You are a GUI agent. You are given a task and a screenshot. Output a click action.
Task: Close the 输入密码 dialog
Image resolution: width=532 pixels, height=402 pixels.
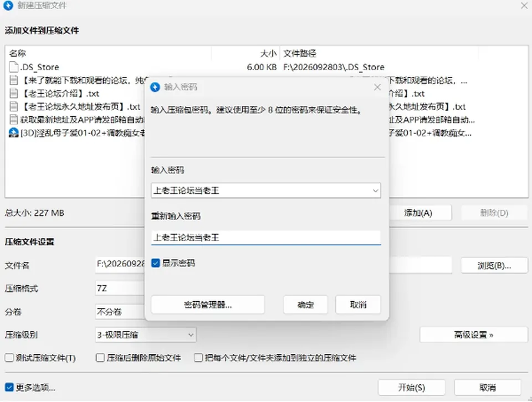[x=377, y=87]
